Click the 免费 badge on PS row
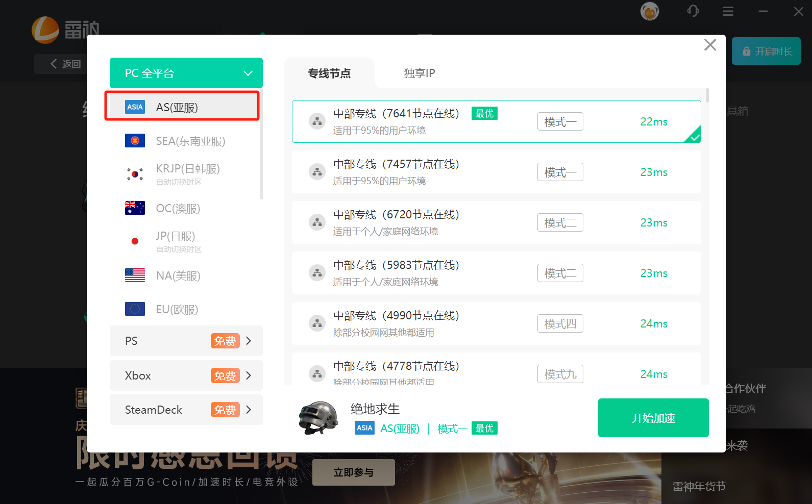The width and height of the screenshot is (812, 504). click(225, 341)
